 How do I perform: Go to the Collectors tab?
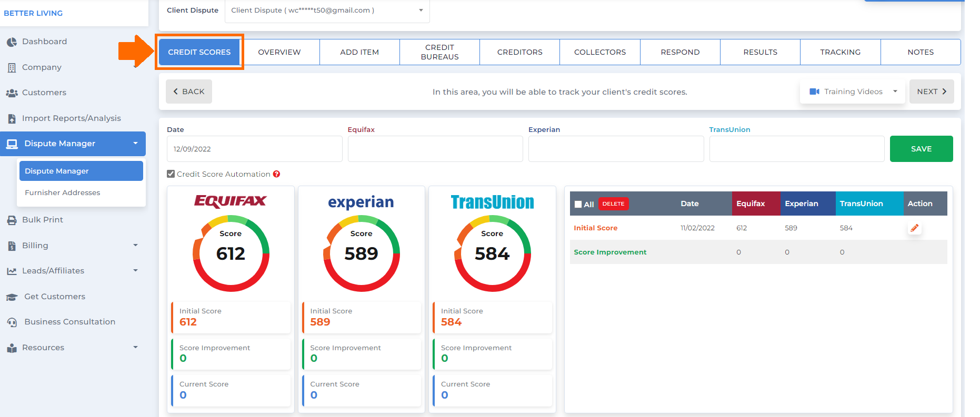click(x=600, y=52)
